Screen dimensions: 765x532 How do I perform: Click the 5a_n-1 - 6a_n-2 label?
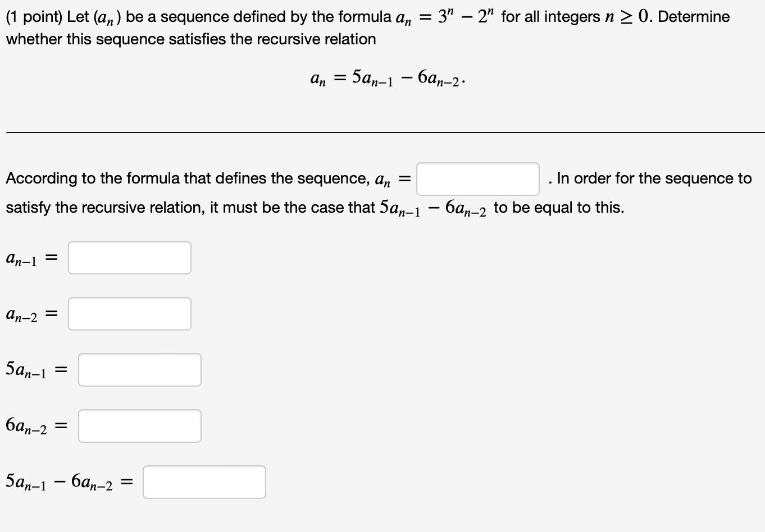pyautogui.click(x=66, y=481)
